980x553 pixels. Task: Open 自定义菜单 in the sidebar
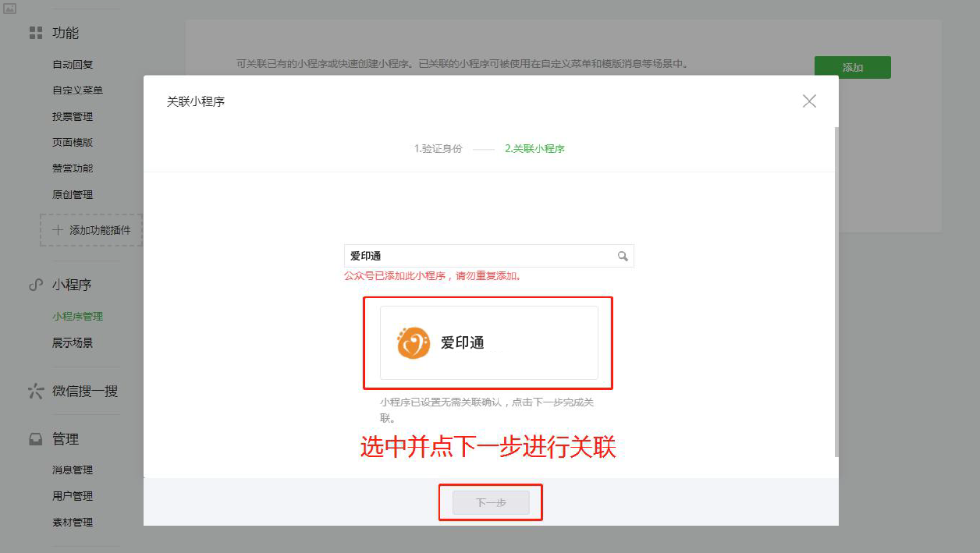77,90
